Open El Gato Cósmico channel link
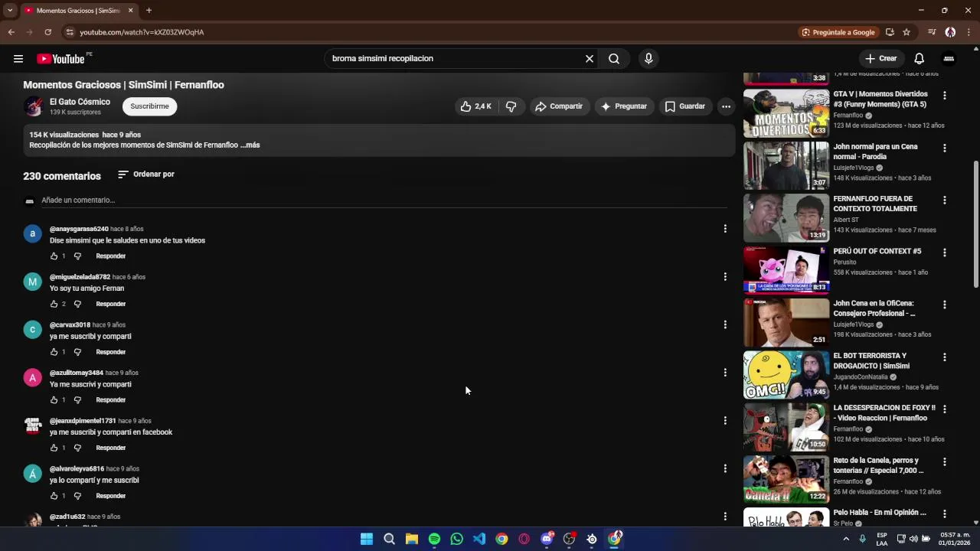Screen dimensions: 980x551 [x=80, y=102]
